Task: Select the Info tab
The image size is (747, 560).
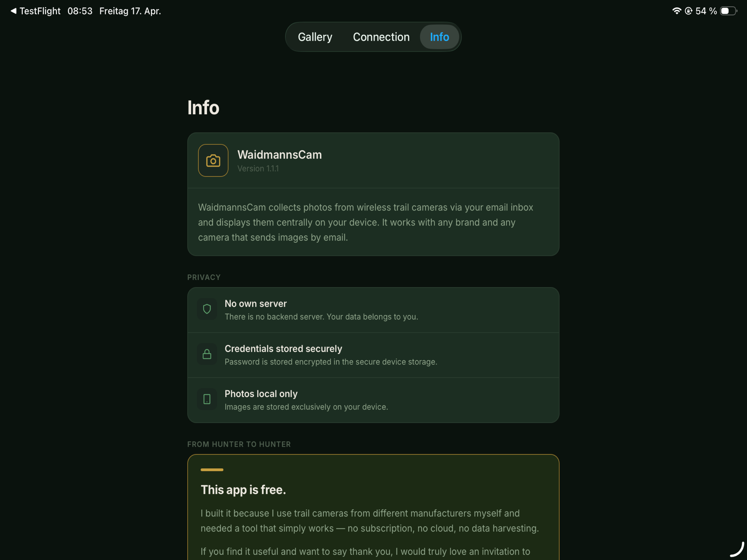Action: (439, 37)
